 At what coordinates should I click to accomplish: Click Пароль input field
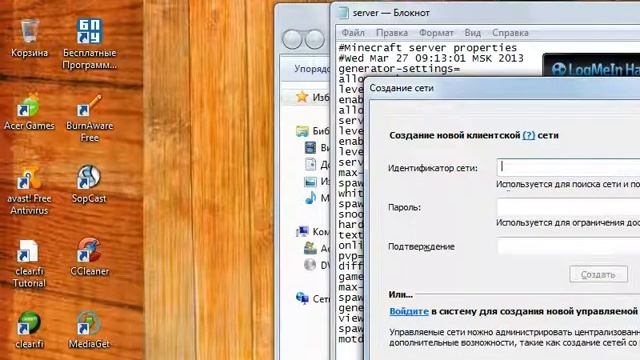568,207
